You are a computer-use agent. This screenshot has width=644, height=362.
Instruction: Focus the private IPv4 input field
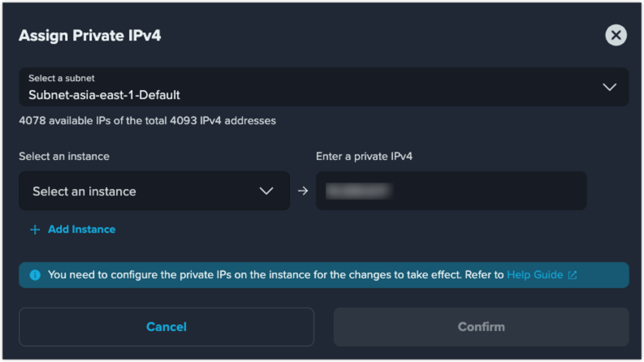click(451, 191)
